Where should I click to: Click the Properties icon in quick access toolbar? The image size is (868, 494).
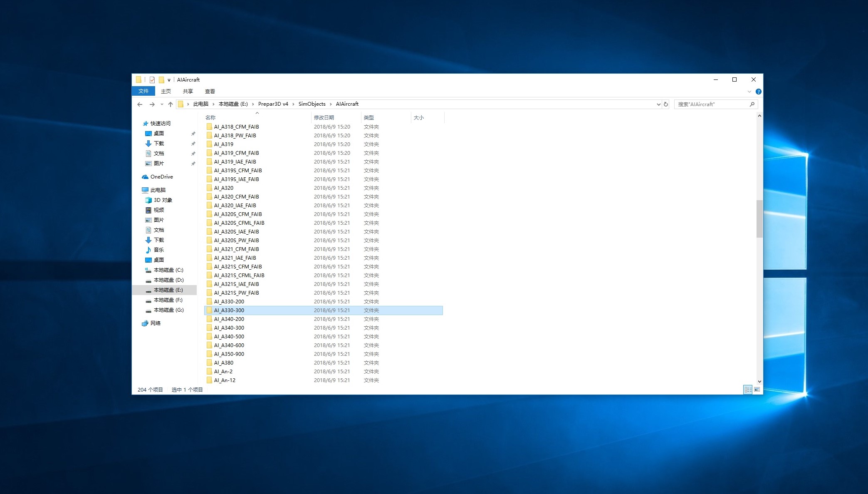[x=152, y=80]
